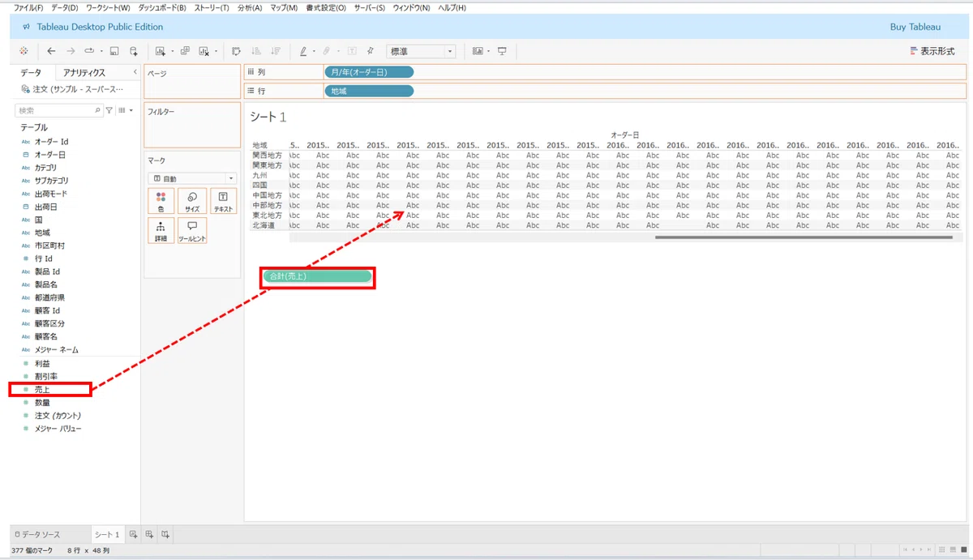Image resolution: width=973 pixels, height=560 pixels.
Task: Open the ワークシート(W) menu
Action: [108, 7]
